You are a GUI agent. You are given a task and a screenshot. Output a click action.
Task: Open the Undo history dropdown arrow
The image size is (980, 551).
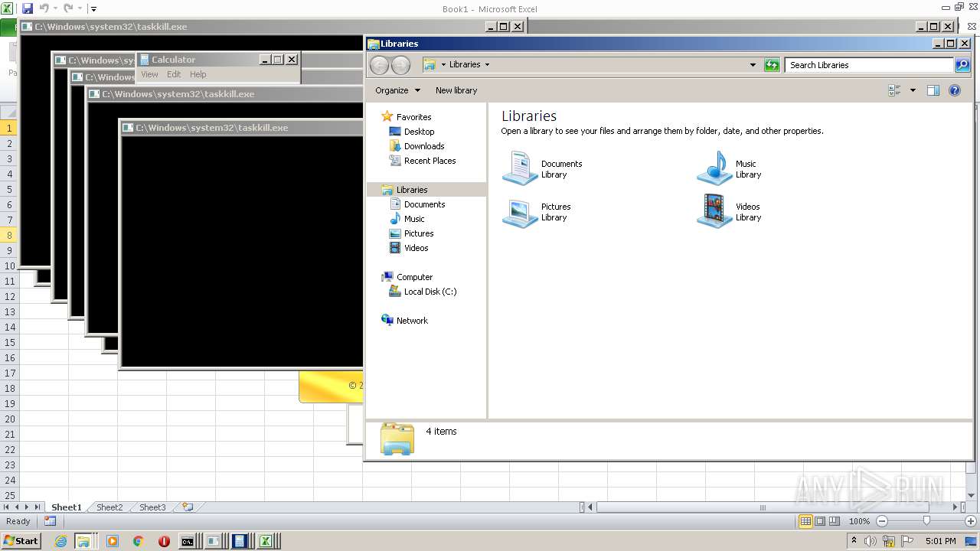(55, 8)
